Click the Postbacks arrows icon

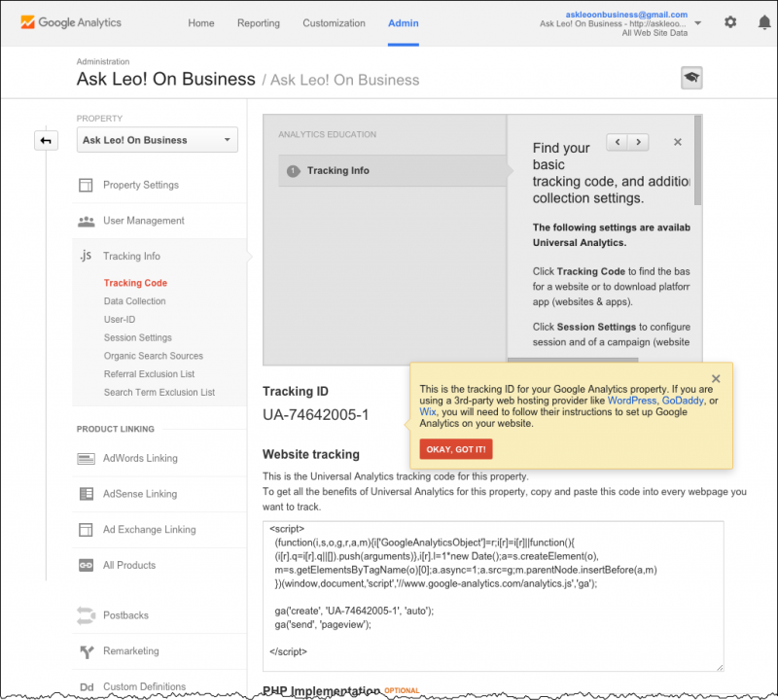point(86,615)
